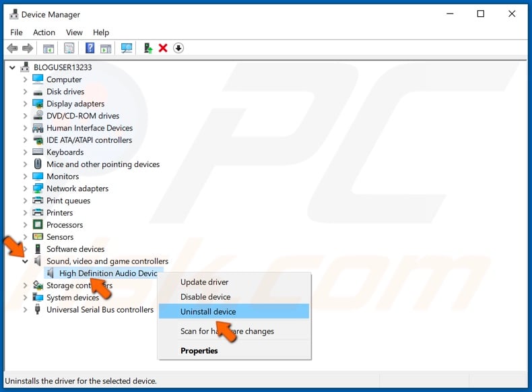Open the Action menu
This screenshot has width=532, height=392.
[x=44, y=32]
